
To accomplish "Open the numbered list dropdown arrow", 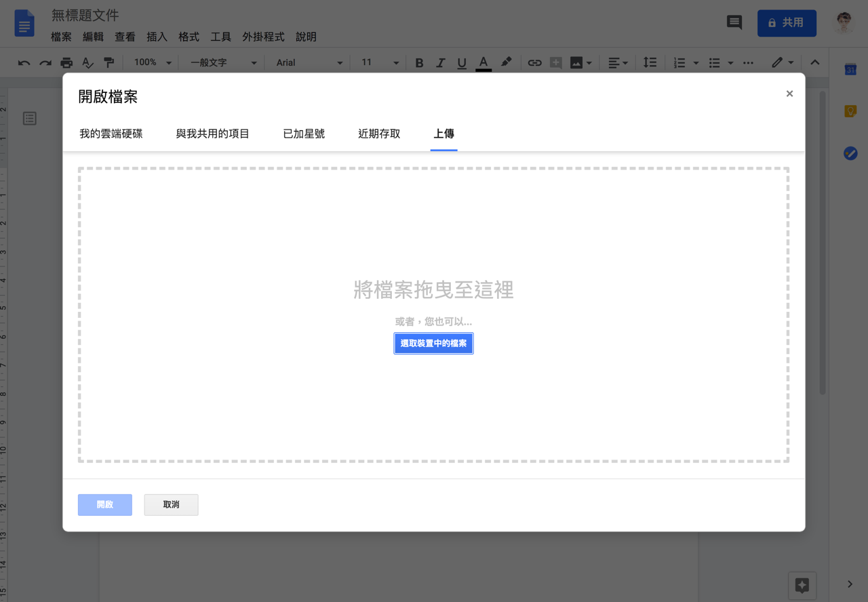I will (x=696, y=63).
